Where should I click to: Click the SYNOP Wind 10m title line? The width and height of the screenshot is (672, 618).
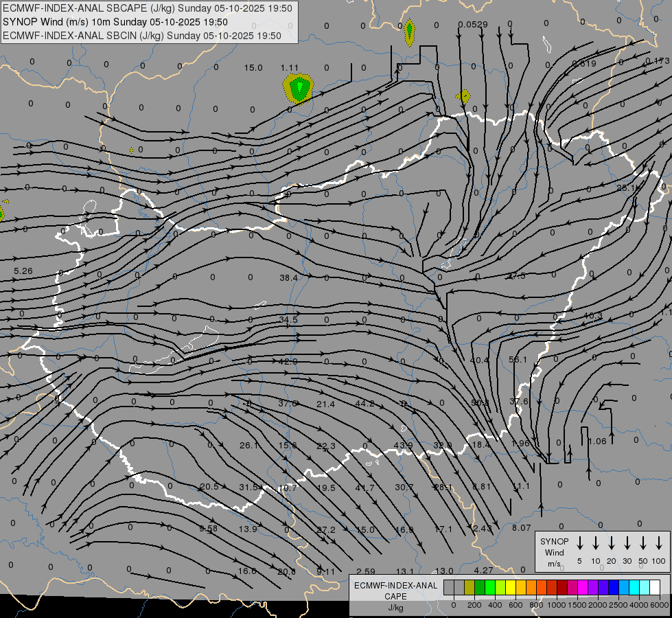point(115,22)
